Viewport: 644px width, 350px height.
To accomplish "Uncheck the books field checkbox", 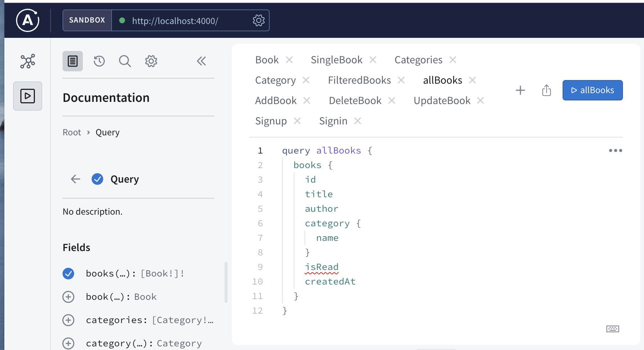I will tap(68, 274).
